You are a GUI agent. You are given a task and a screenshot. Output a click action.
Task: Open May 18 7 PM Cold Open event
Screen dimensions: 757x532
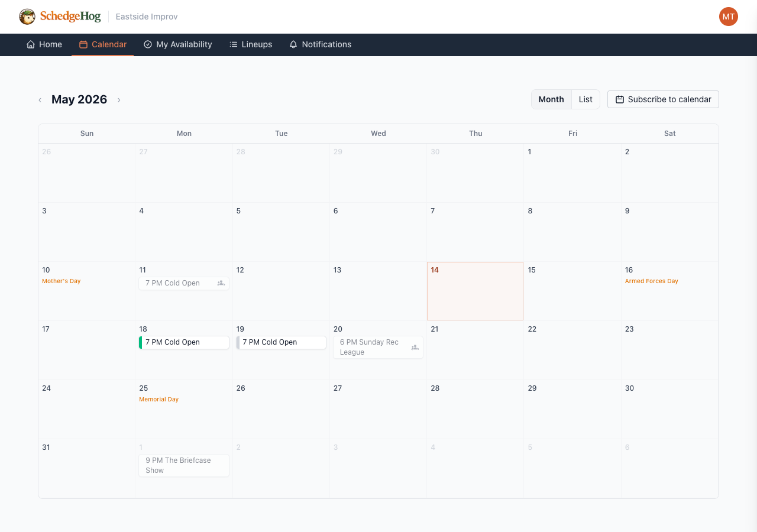(184, 342)
